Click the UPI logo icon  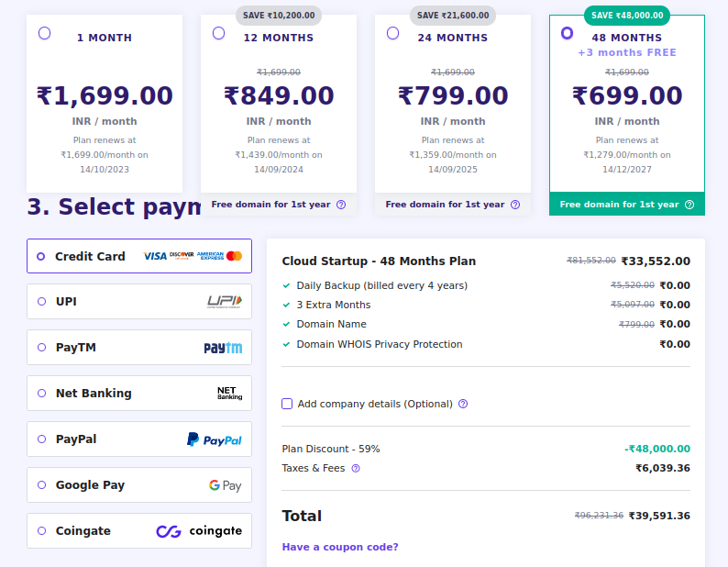point(225,302)
